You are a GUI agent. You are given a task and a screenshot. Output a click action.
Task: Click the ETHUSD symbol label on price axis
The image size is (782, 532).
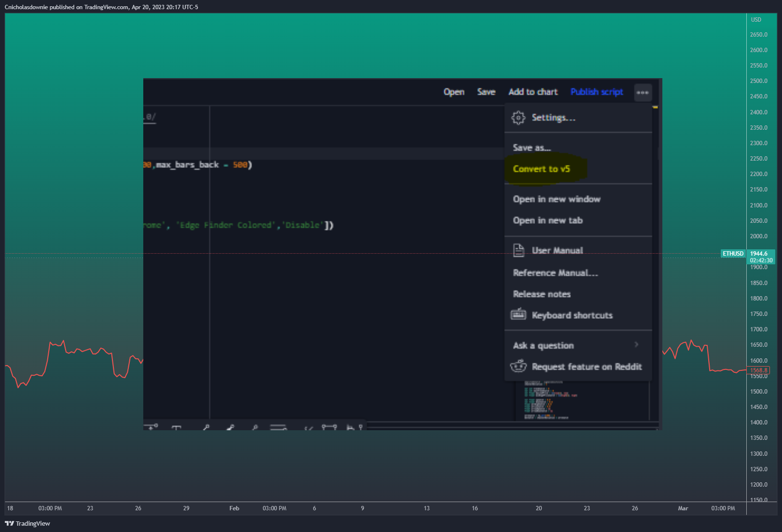733,253
